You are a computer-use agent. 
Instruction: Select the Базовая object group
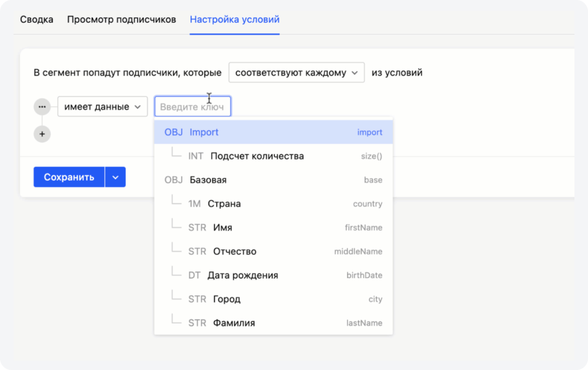(x=208, y=180)
